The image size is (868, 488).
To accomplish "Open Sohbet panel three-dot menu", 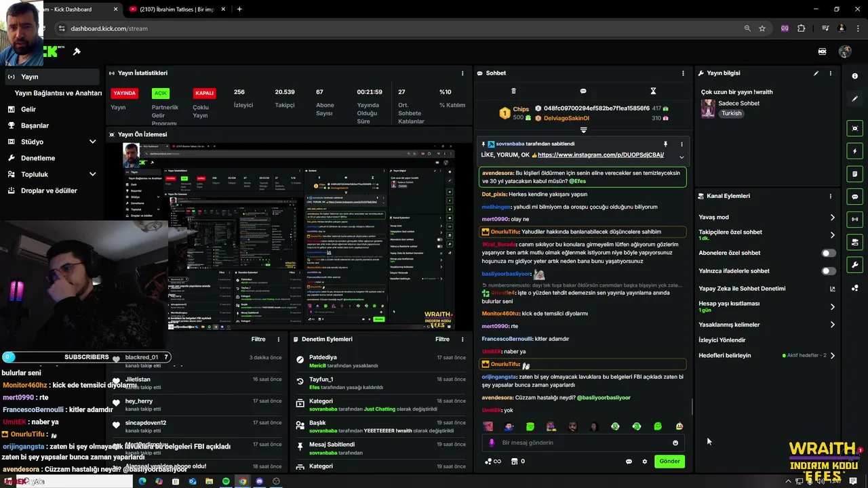I will click(683, 73).
